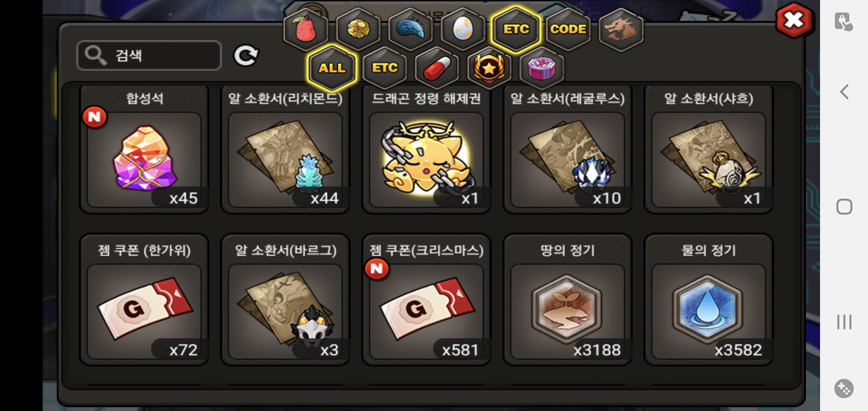868x411 pixels.
Task: Choose the 젬 쿠폰 (한가위) coupon item
Action: [144, 300]
